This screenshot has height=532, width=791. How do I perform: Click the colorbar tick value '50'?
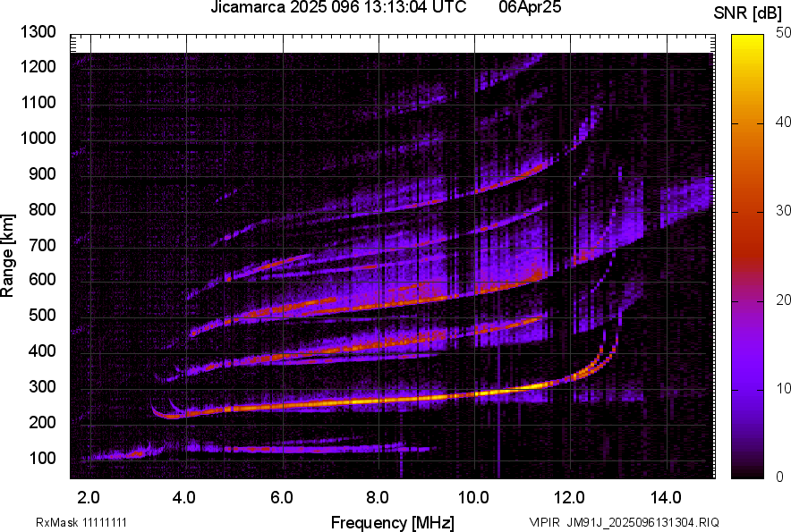pos(783,33)
